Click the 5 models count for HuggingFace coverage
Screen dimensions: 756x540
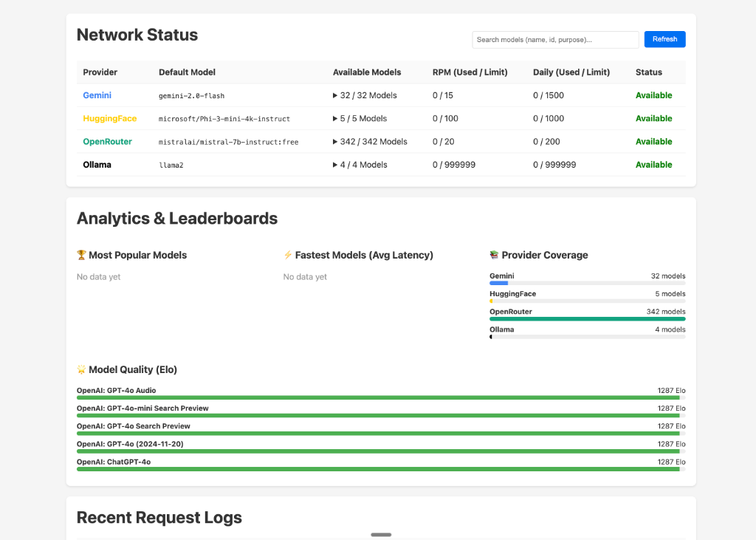(670, 294)
